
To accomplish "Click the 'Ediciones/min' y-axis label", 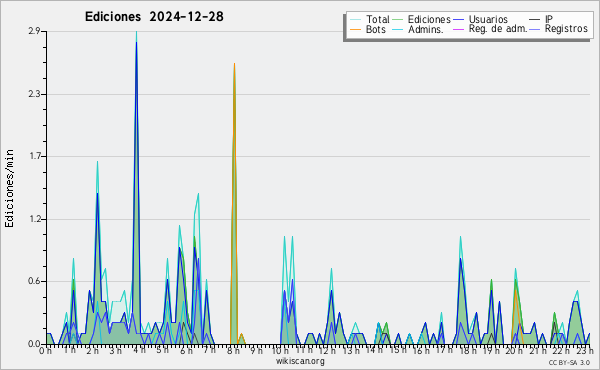I will point(9,188).
